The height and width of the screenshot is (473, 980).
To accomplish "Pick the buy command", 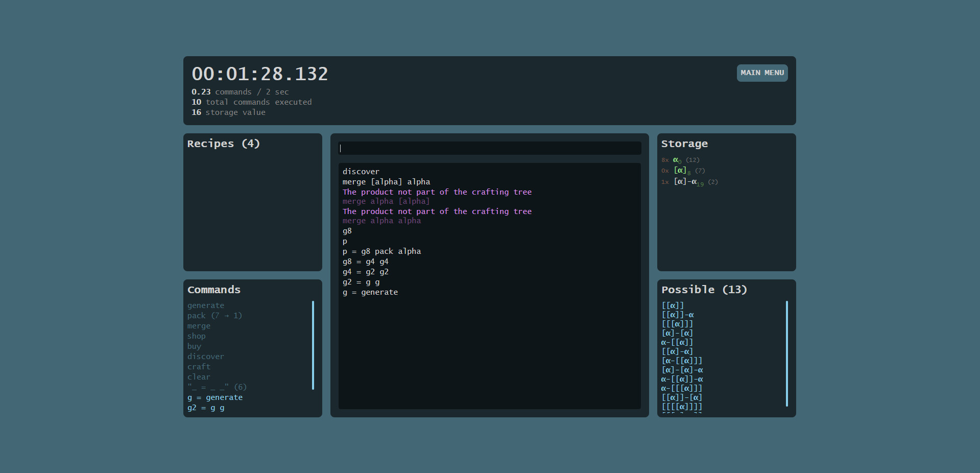I will [x=194, y=346].
